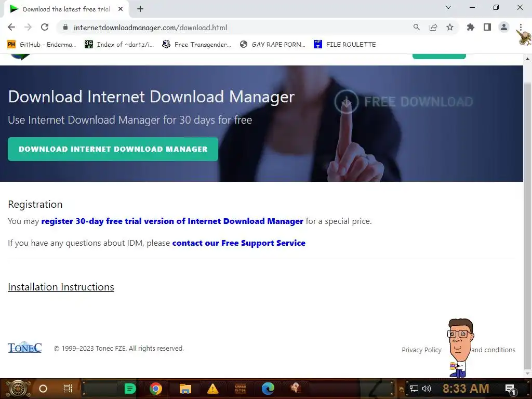
Task: Open the notification center icon
Action: tap(510, 389)
